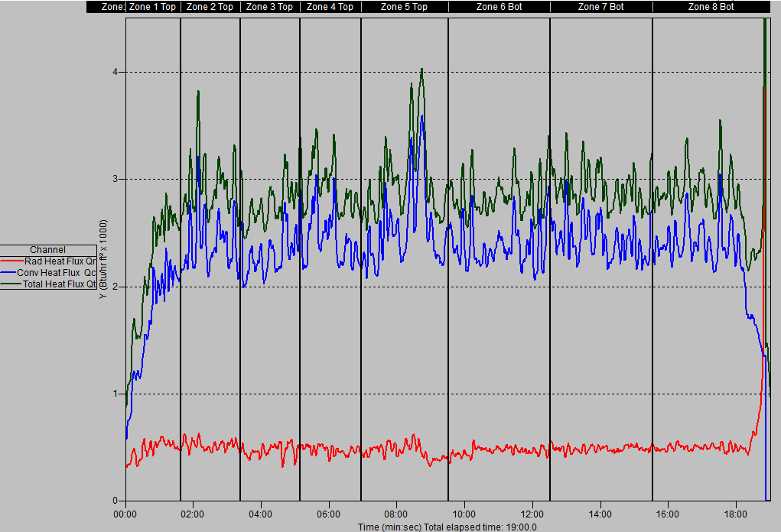Image resolution: width=781 pixels, height=532 pixels.
Task: Open the Zone 6 Bot header segment
Action: tap(499, 7)
